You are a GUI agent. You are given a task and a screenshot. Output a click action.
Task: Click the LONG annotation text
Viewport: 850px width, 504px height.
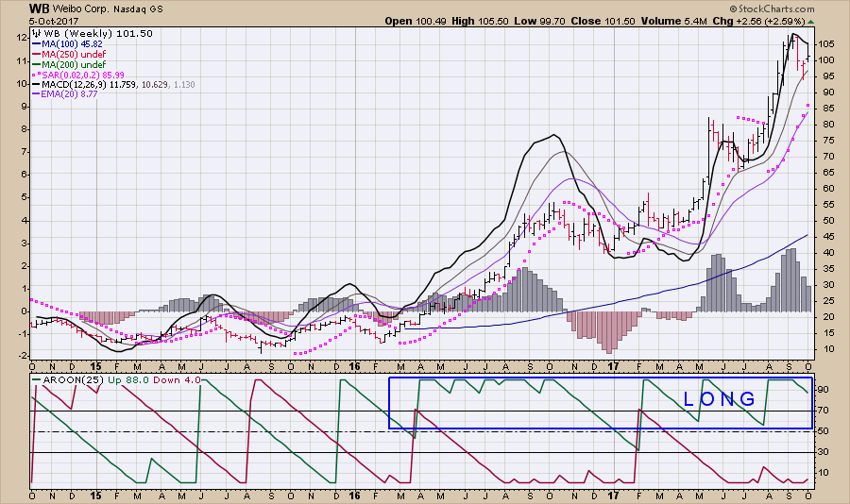[720, 399]
